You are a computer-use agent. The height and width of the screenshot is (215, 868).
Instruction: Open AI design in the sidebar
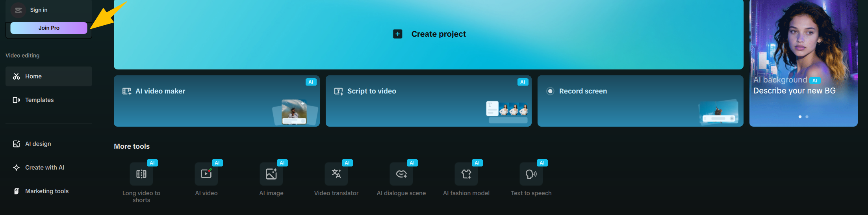[x=49, y=144]
